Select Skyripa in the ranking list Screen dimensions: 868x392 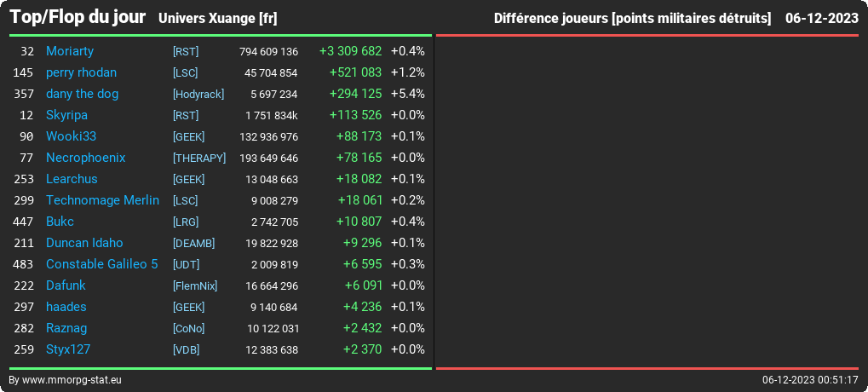pyautogui.click(x=66, y=115)
